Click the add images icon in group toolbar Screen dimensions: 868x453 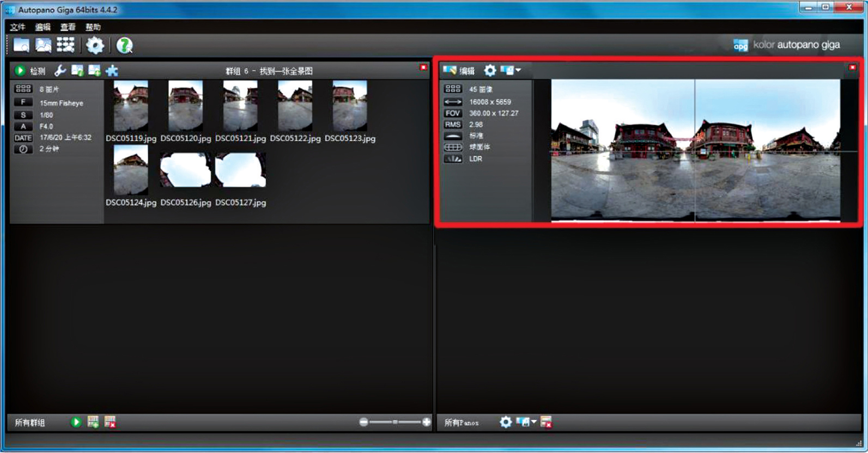[x=94, y=70]
